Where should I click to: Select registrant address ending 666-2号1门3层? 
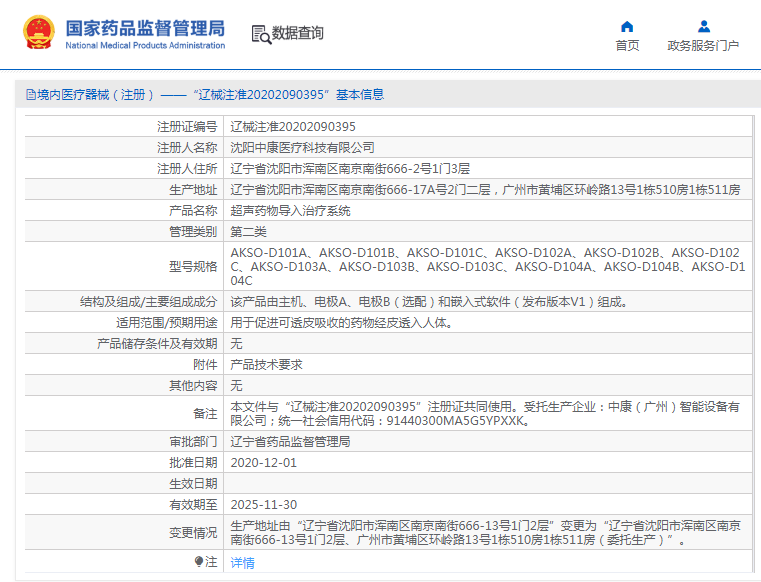[349, 168]
